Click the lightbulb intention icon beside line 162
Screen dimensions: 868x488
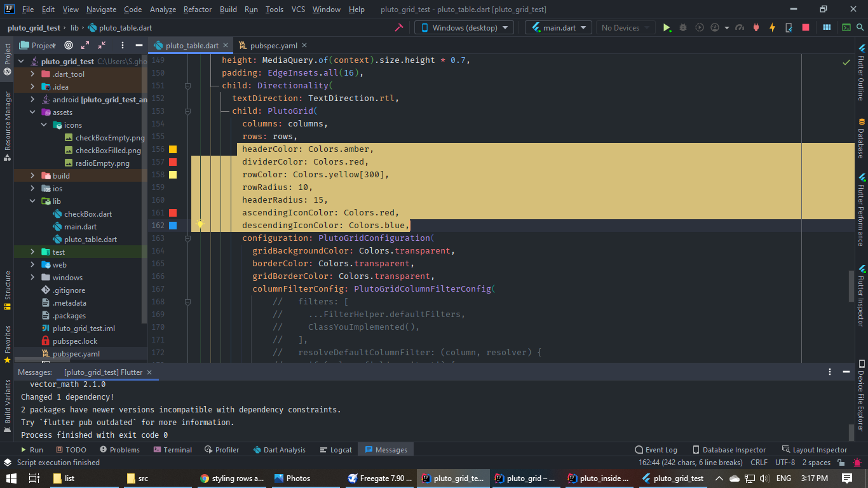pyautogui.click(x=201, y=224)
